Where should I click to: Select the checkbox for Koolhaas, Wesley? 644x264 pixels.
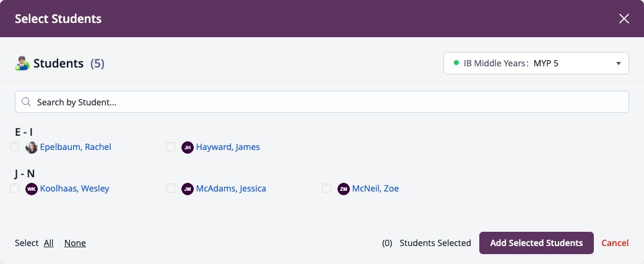(x=15, y=188)
